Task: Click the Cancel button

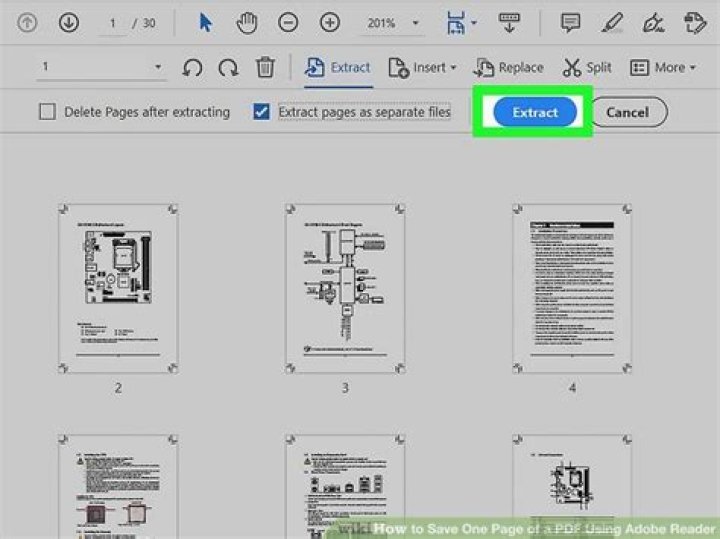Action: coord(628,112)
